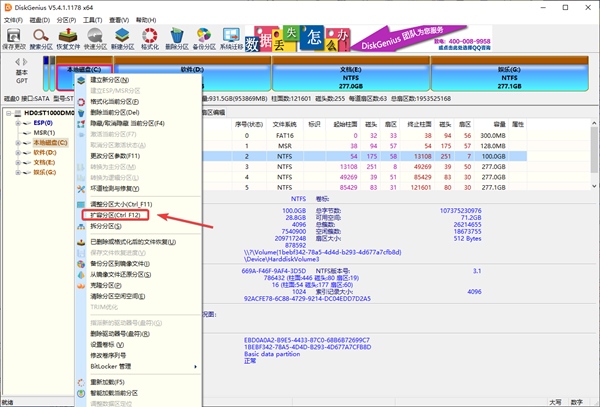Open the 工具(T) menu in the menu bar
The height and width of the screenshot is (407, 600).
(92, 18)
